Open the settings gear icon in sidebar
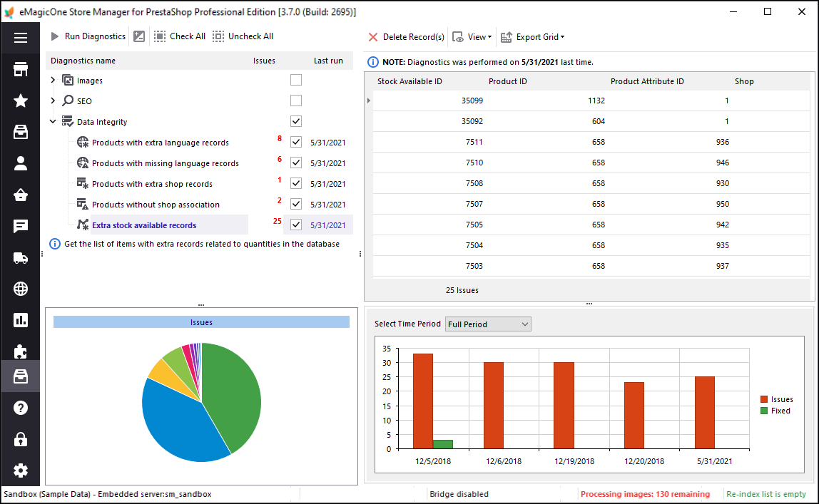 tap(21, 470)
